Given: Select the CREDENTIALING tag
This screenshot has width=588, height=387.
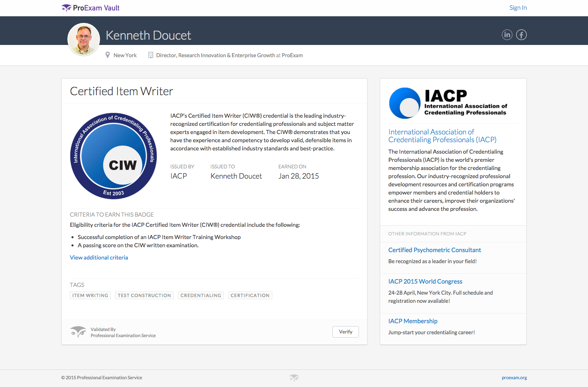Looking at the screenshot, I should [201, 295].
